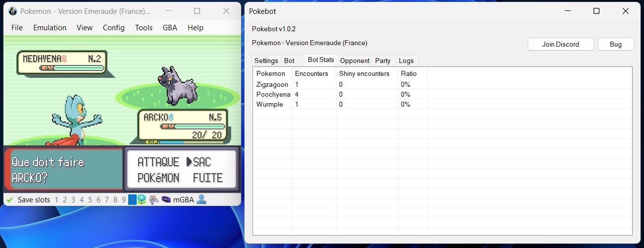Click the mGBA app icon in title bar
The height and width of the screenshot is (248, 644).
13,11
